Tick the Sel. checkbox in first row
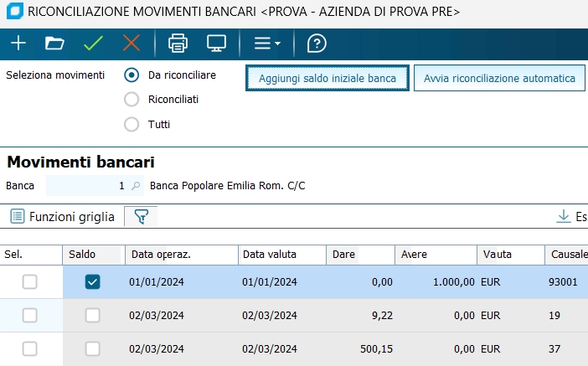Image resolution: width=588 pixels, height=366 pixels. pyautogui.click(x=29, y=282)
